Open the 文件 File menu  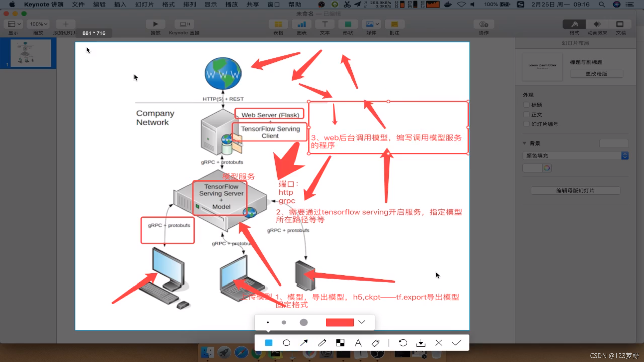coord(78,4)
